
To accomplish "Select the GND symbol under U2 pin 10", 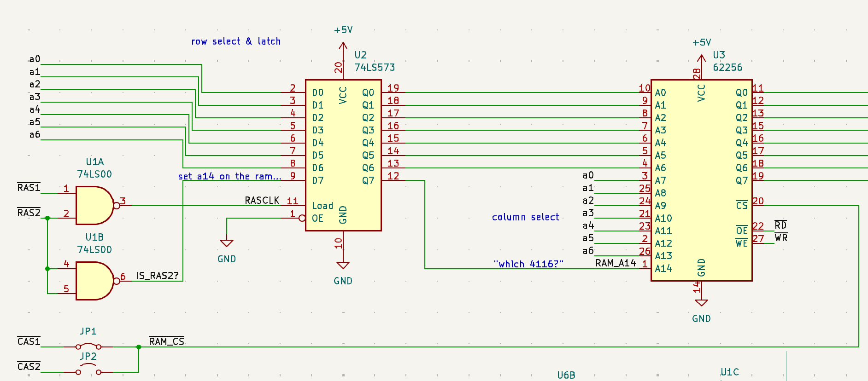I will tap(343, 266).
